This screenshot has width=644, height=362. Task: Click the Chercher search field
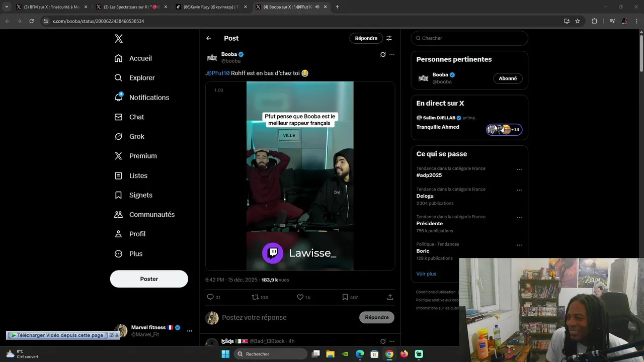[x=469, y=38]
